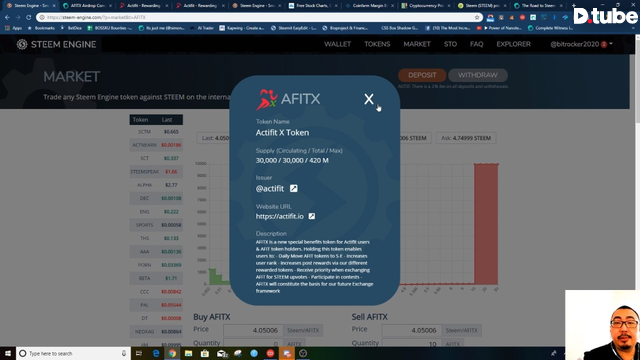
Task: Close the first Steem Engine browser tab
Action: click(54, 6)
